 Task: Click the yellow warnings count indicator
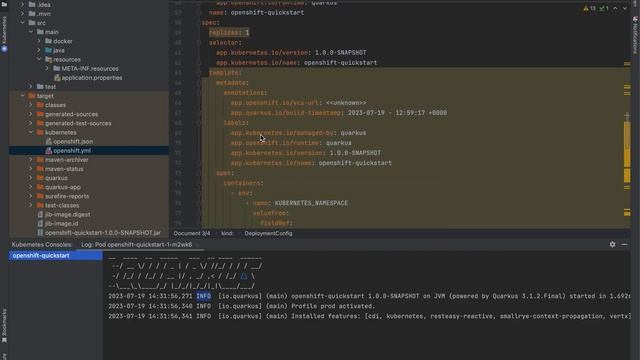point(589,8)
